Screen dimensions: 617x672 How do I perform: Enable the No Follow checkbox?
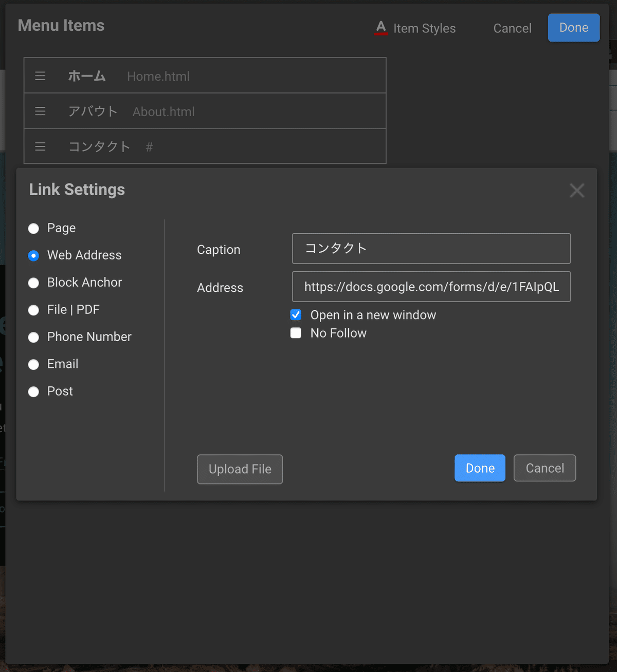(x=296, y=333)
